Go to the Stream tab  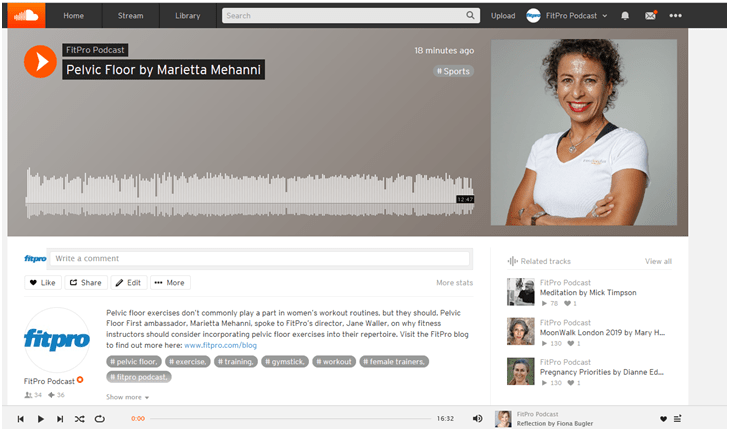pyautogui.click(x=130, y=15)
